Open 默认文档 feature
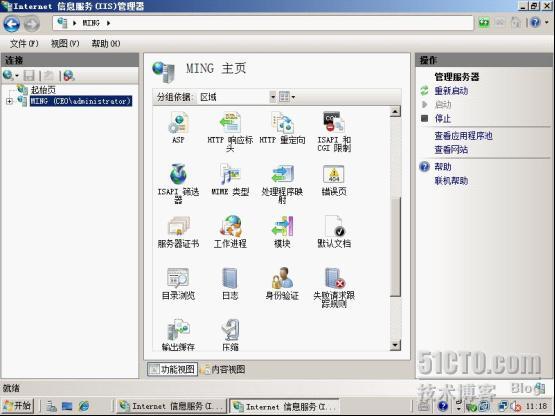The width and height of the screenshot is (555, 416). 334,232
